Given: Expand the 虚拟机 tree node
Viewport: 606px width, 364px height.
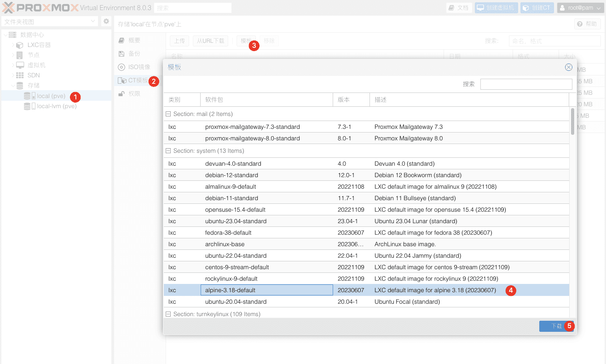Looking at the screenshot, I should 12,65.
